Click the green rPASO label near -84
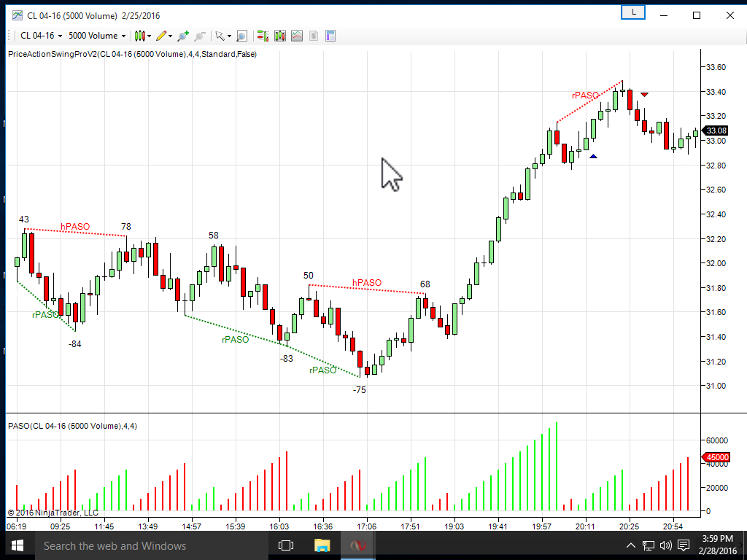Screen dimensions: 747x560 coord(45,315)
